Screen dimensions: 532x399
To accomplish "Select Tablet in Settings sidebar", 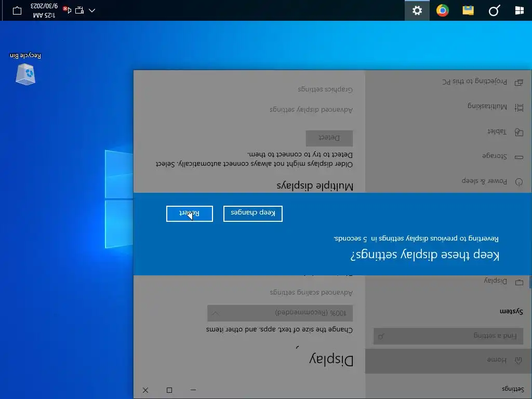I will point(448,131).
